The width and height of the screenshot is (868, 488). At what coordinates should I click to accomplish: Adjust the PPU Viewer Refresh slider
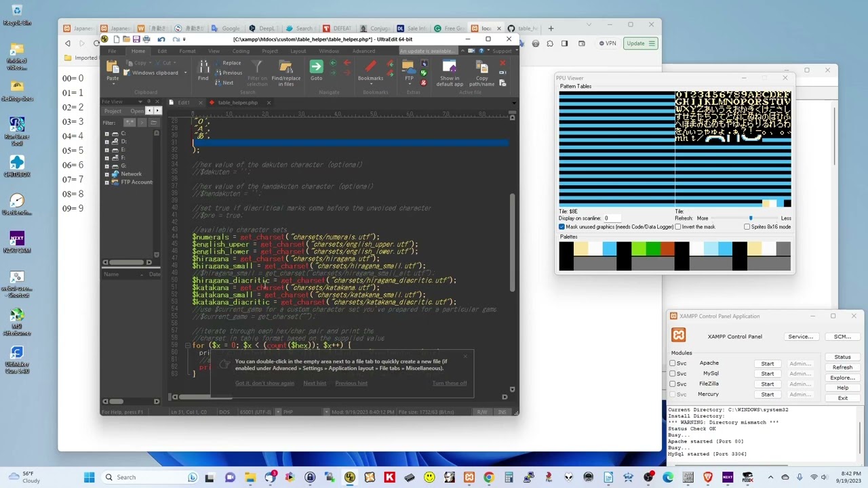tap(750, 218)
